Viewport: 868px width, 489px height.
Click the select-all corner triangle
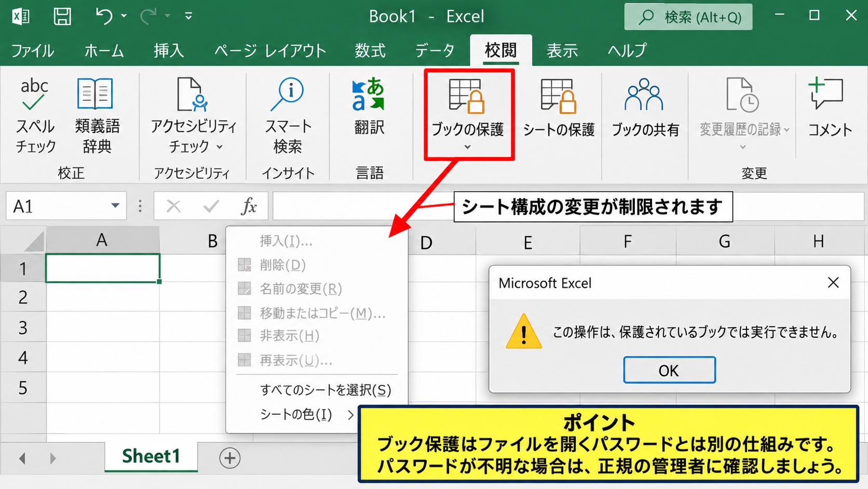[x=34, y=241]
